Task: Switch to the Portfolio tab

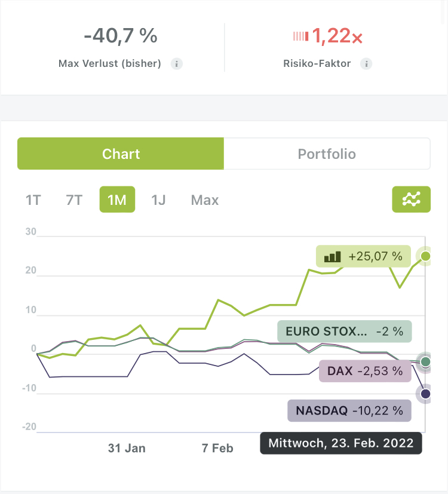Action: (327, 154)
